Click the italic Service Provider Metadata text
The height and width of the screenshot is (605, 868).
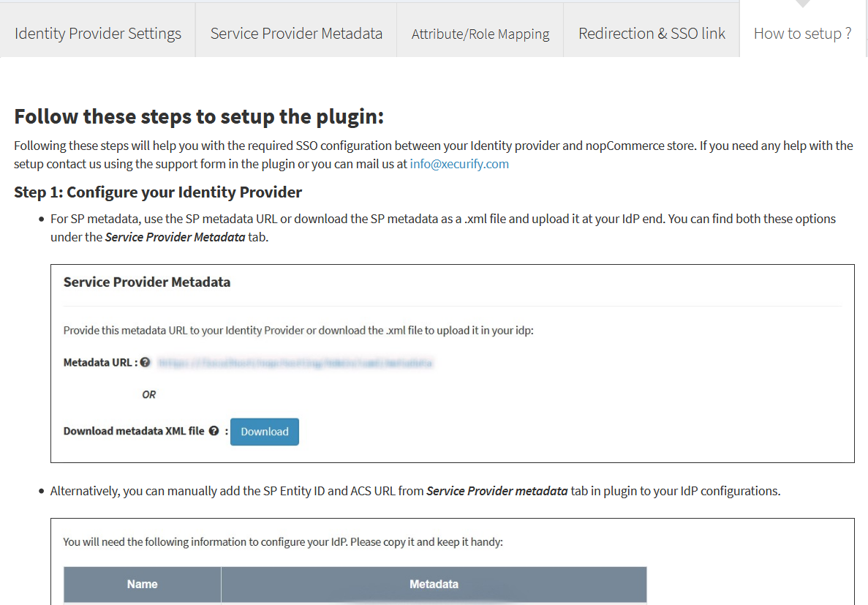pyautogui.click(x=175, y=237)
